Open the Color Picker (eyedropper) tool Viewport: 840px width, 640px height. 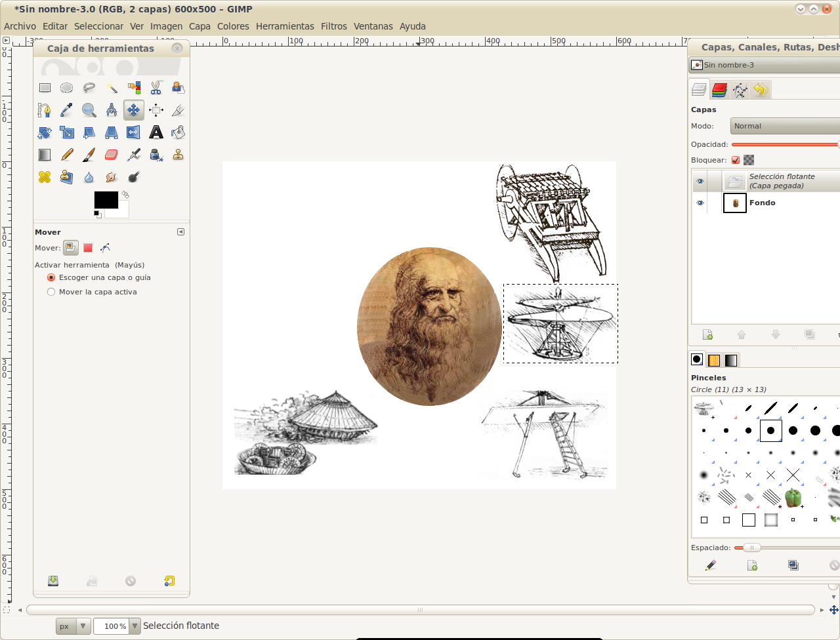66,110
